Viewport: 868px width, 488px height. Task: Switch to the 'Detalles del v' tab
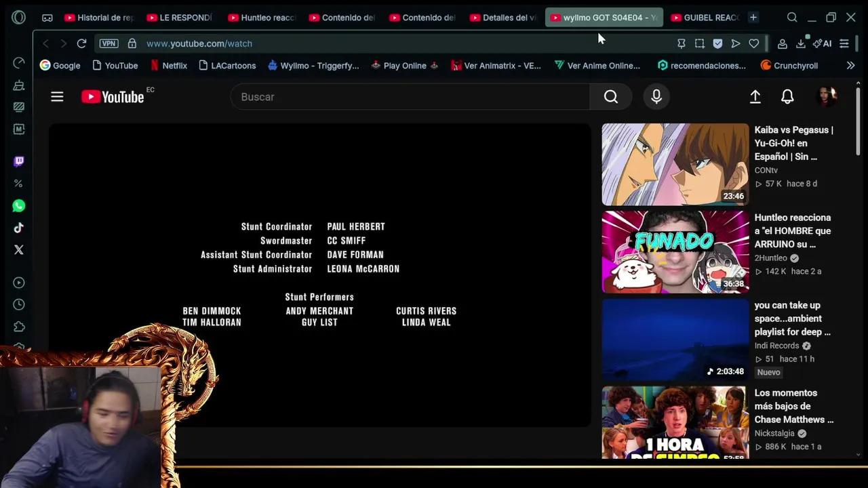(504, 18)
